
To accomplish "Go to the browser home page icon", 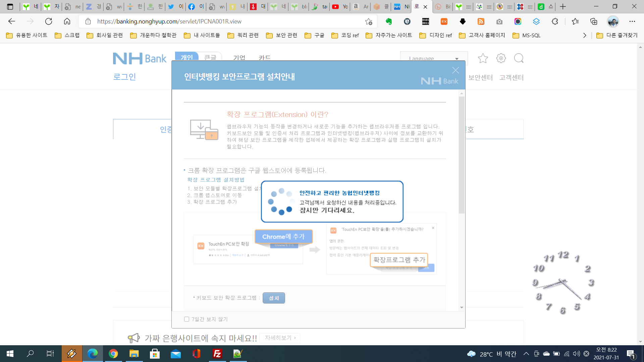I will tap(67, 21).
